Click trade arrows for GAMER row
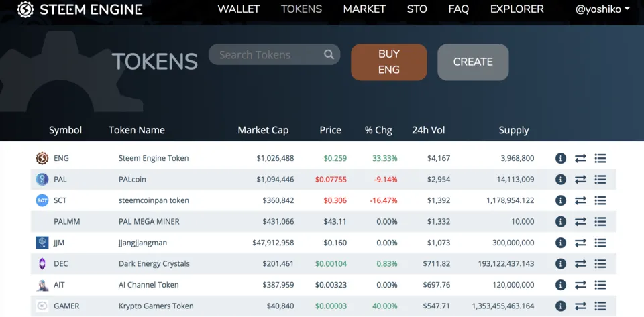Image resolution: width=644 pixels, height=317 pixels. pos(580,306)
